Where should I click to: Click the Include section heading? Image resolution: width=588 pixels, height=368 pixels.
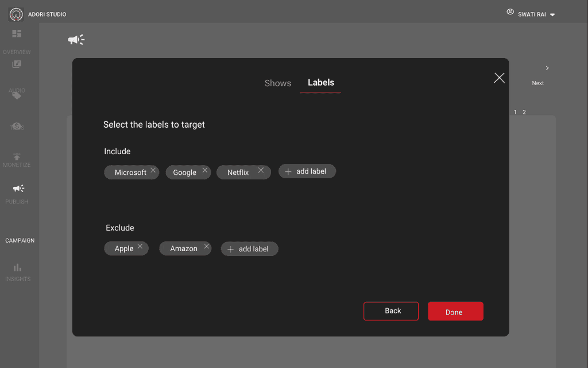tap(117, 151)
